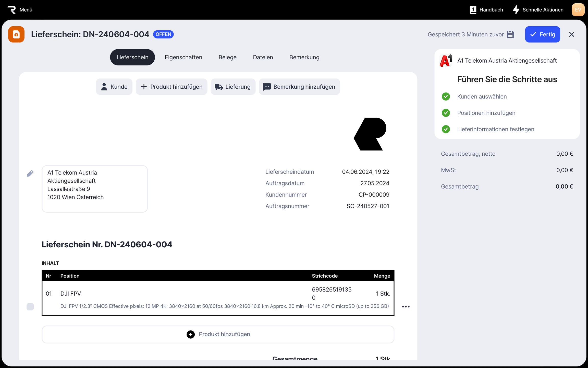Open the Handbuch info icon
Screen dimensions: 588x368
[x=473, y=10]
